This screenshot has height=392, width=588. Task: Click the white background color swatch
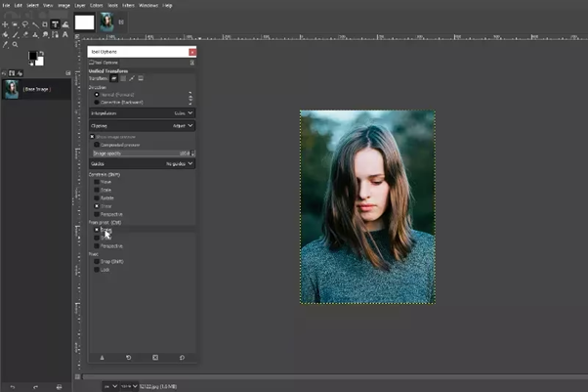coord(40,61)
